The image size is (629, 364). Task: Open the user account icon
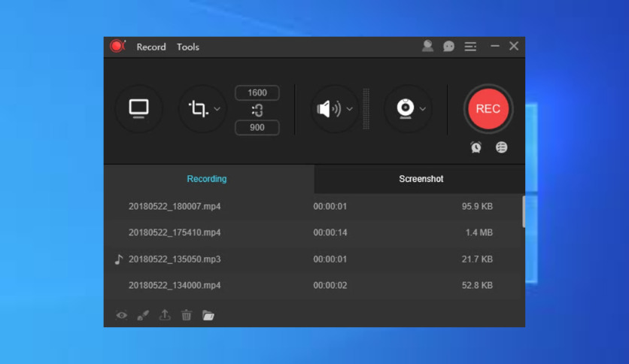coord(427,46)
